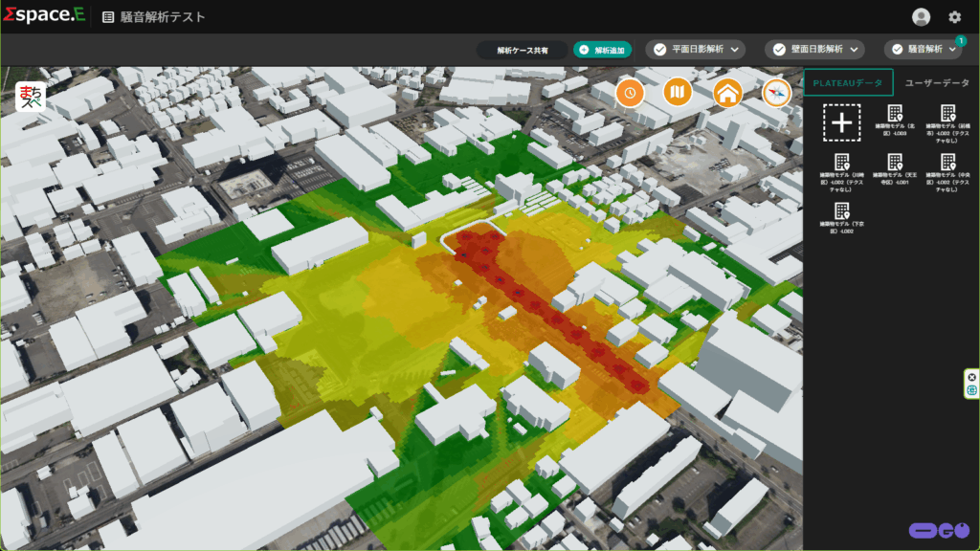980x551 pixels.
Task: Switch to the PLATEAUデータ tab
Action: (848, 83)
